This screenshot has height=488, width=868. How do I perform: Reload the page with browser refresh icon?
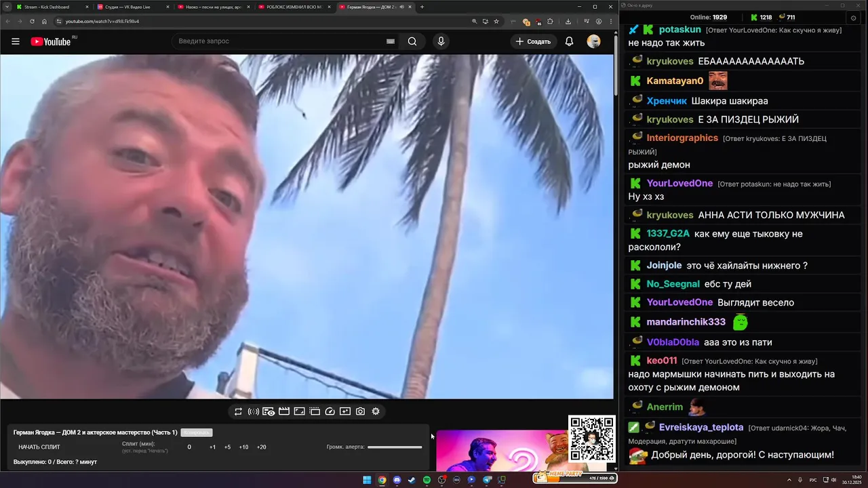(x=32, y=21)
